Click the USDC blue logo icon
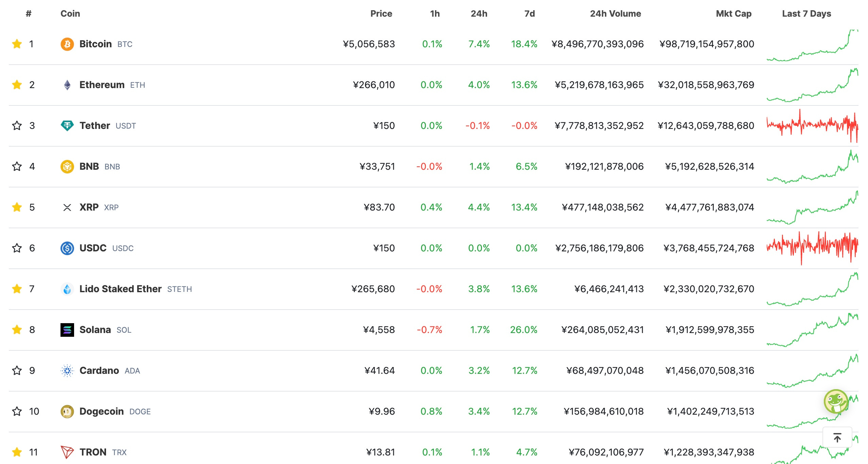868x464 pixels. pyautogui.click(x=67, y=248)
